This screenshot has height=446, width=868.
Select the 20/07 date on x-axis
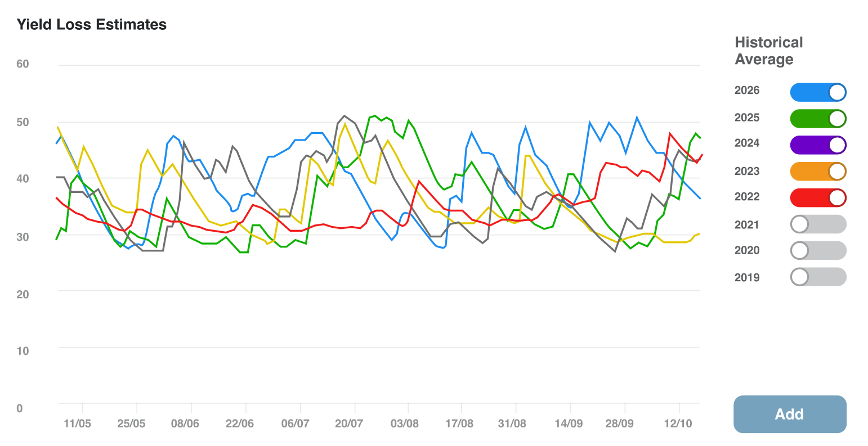[x=349, y=424]
